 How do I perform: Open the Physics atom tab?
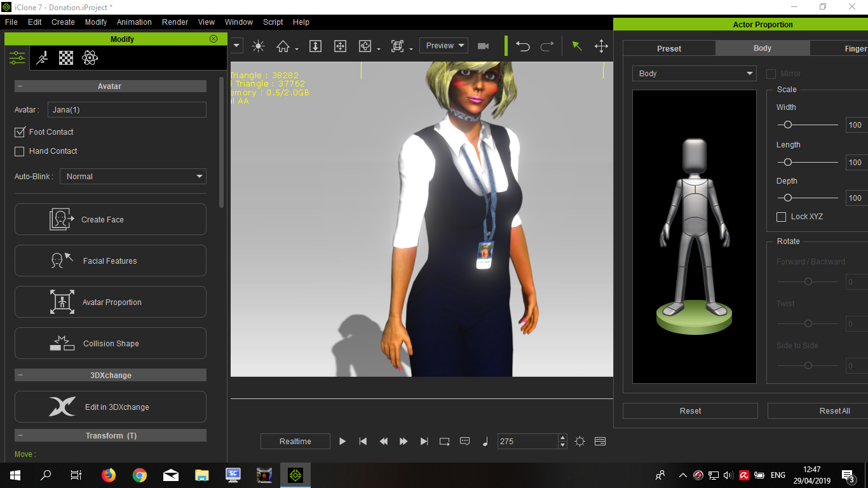[90, 58]
